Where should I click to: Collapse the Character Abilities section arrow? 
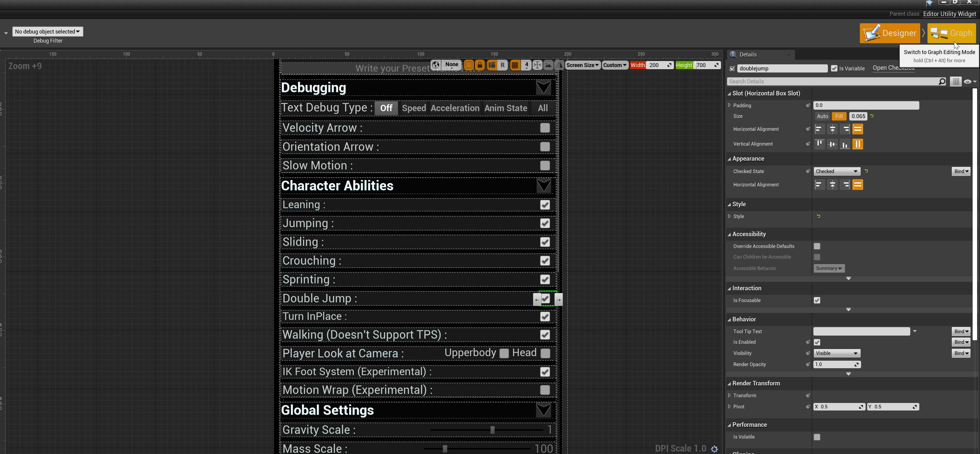(543, 186)
